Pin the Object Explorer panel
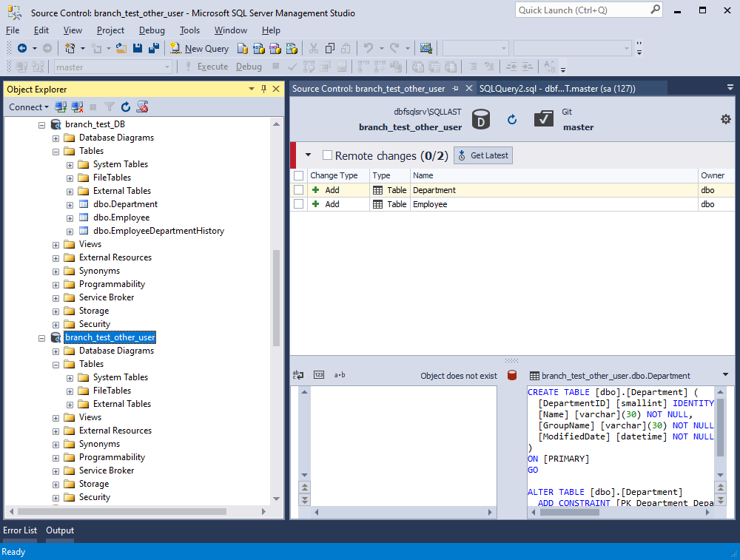The width and height of the screenshot is (740, 560). pyautogui.click(x=264, y=89)
